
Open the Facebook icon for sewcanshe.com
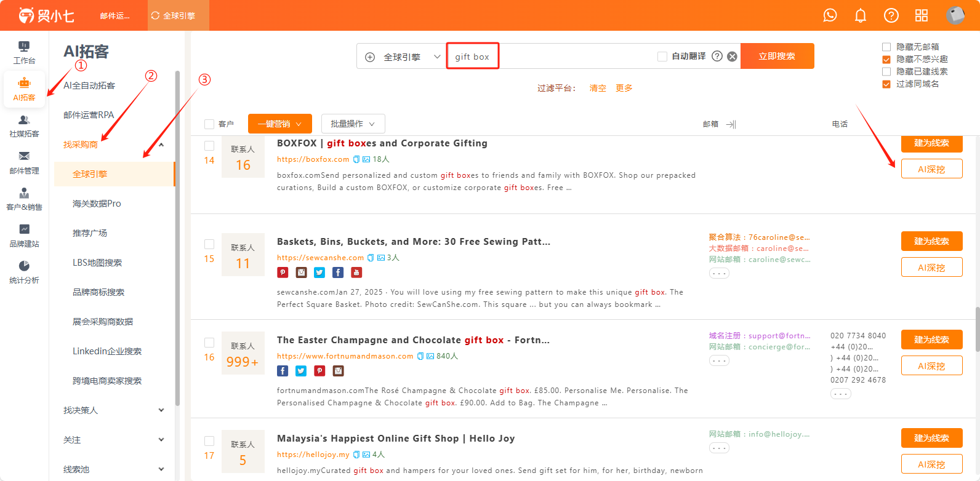[x=338, y=272]
